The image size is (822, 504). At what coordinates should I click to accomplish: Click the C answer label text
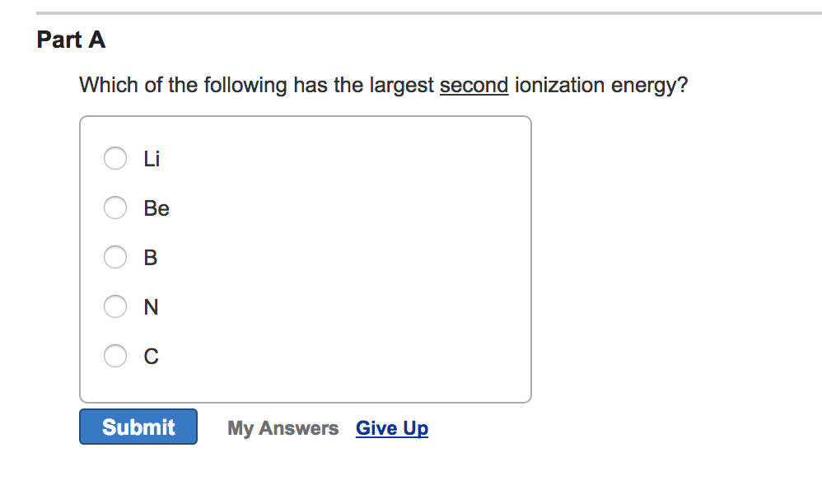tap(151, 356)
